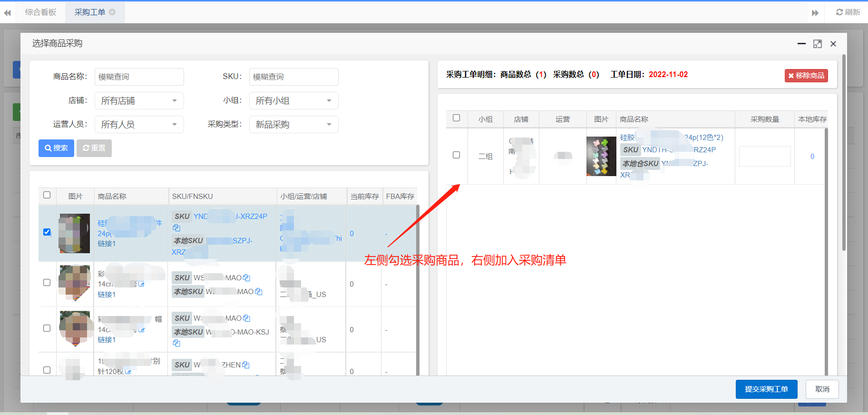
Task: Open the 店铺 所有店铺 dropdown
Action: coord(139,101)
